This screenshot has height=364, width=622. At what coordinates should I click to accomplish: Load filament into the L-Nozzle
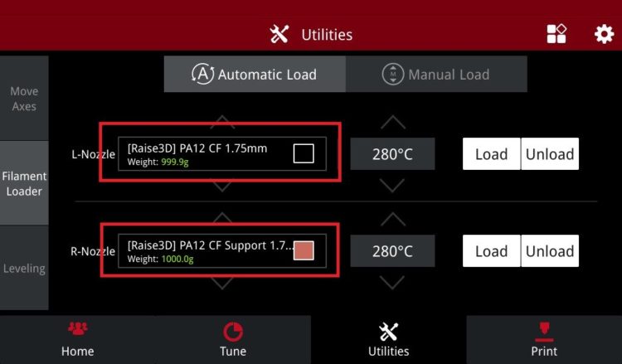point(492,154)
